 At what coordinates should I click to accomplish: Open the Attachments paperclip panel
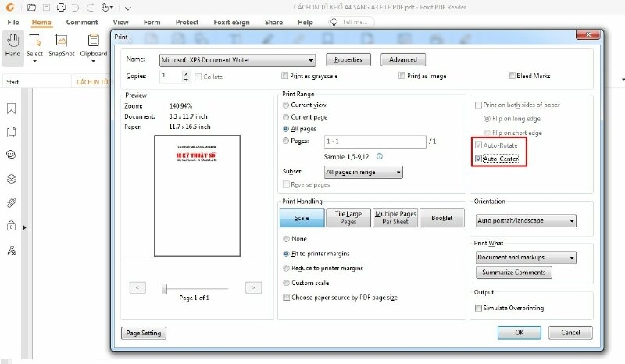[x=11, y=202]
